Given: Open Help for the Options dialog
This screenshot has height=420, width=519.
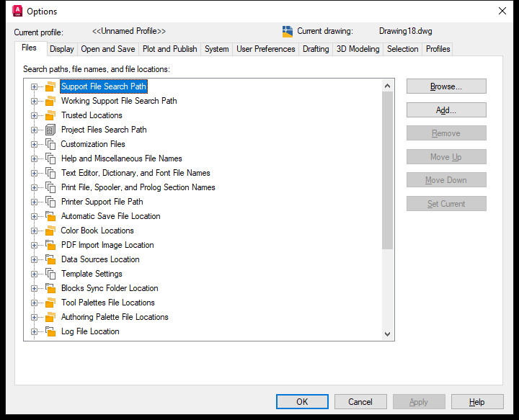Looking at the screenshot, I should point(477,401).
